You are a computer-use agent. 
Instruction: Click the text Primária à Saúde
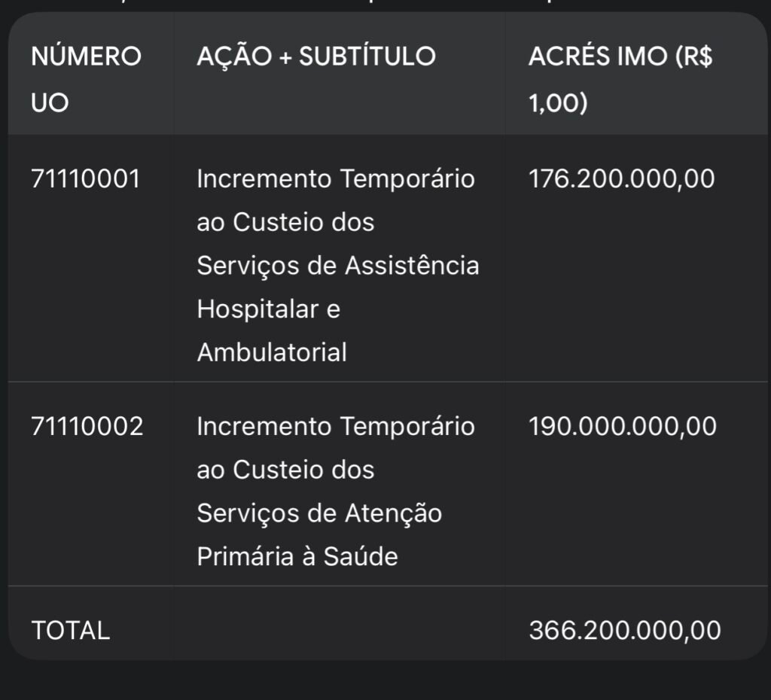(x=297, y=556)
